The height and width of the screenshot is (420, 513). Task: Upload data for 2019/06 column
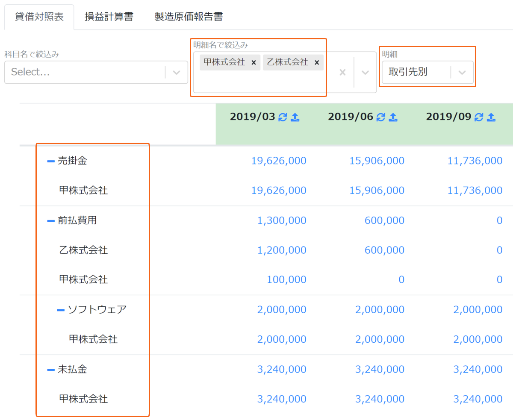[x=393, y=117]
